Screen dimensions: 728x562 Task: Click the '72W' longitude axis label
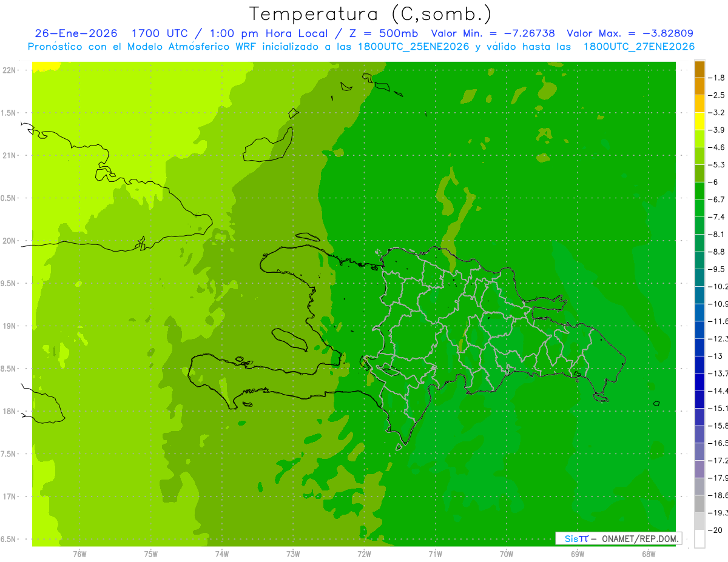tap(364, 553)
